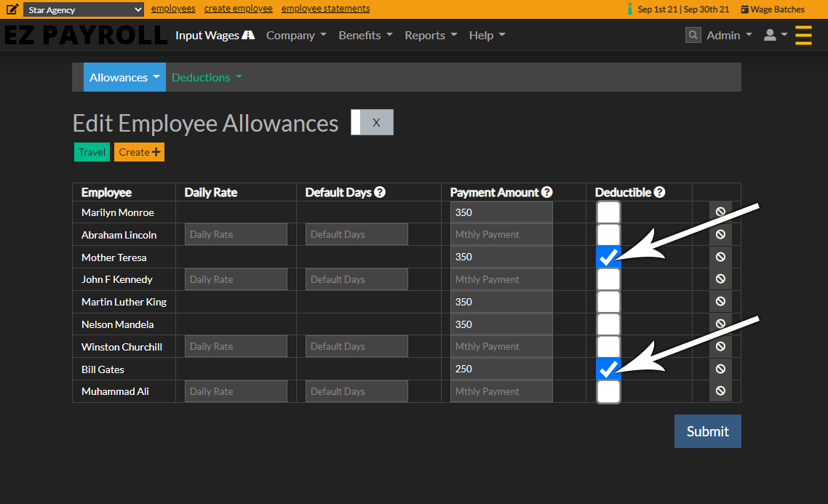
Task: Toggle the X switch beside page title
Action: 372,122
